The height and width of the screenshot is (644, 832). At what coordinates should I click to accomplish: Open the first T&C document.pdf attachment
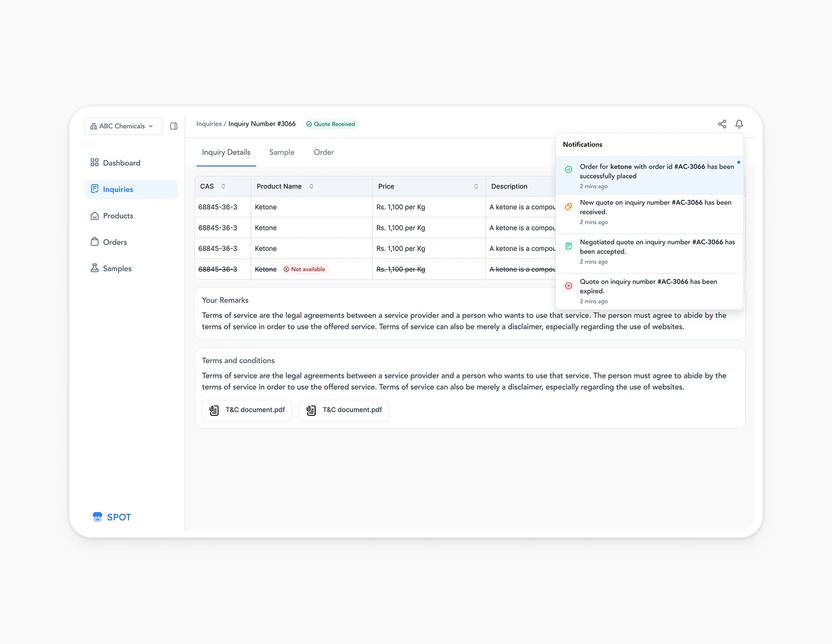246,410
